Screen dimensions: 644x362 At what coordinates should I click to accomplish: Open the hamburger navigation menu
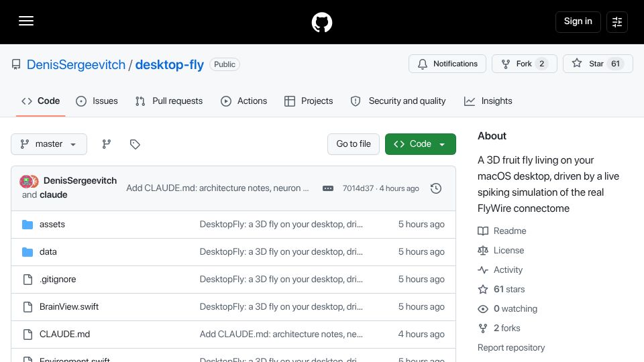point(26,21)
